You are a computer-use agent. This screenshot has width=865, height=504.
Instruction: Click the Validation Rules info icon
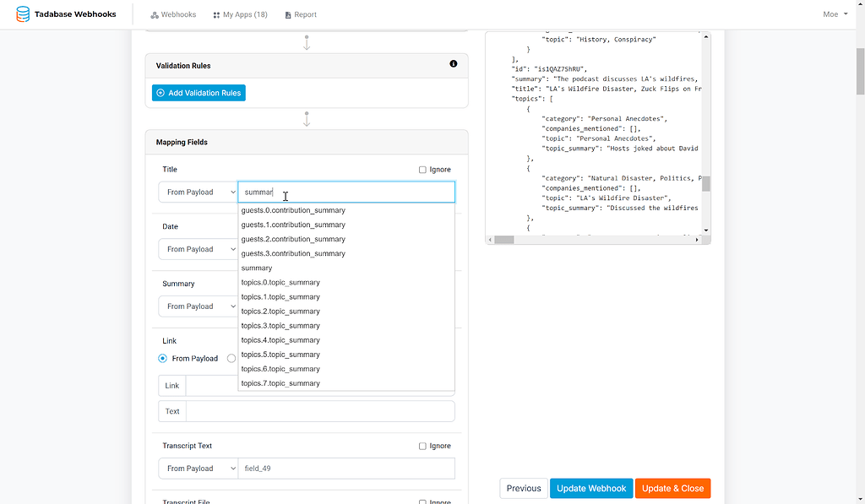tap(454, 64)
